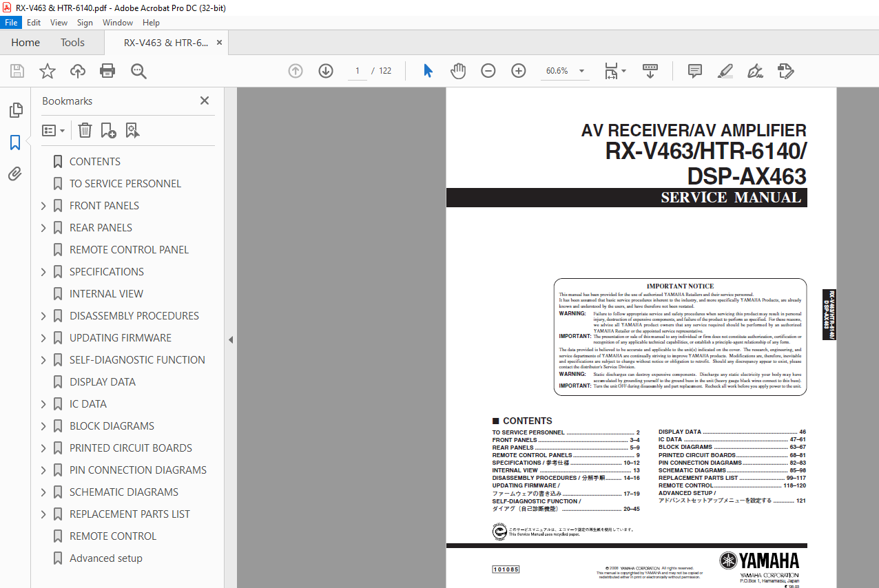Image resolution: width=879 pixels, height=588 pixels.
Task: Toggle the Bookmarks sidebar panel
Action: [x=15, y=143]
